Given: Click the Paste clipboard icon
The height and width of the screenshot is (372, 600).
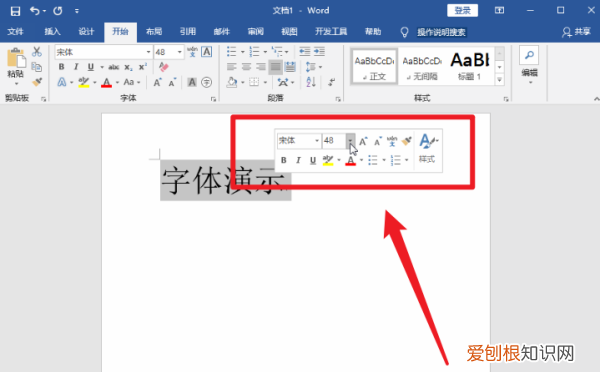Looking at the screenshot, I should 16,58.
